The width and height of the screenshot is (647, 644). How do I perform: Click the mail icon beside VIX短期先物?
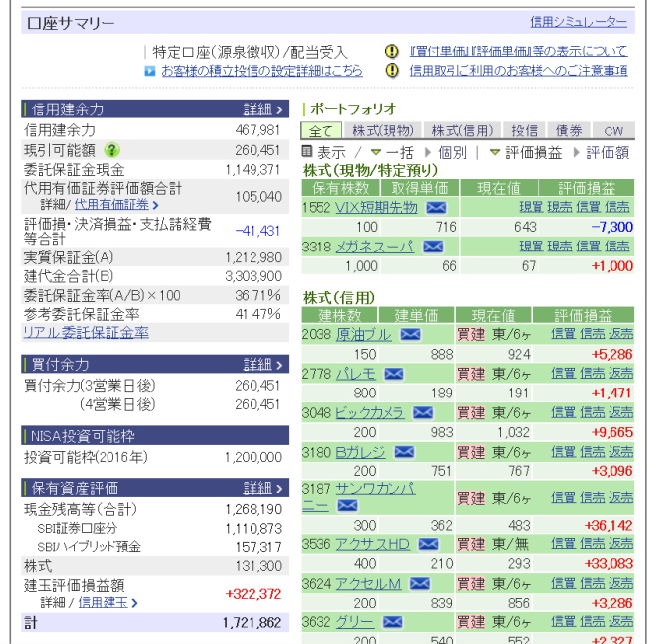pyautogui.click(x=435, y=207)
